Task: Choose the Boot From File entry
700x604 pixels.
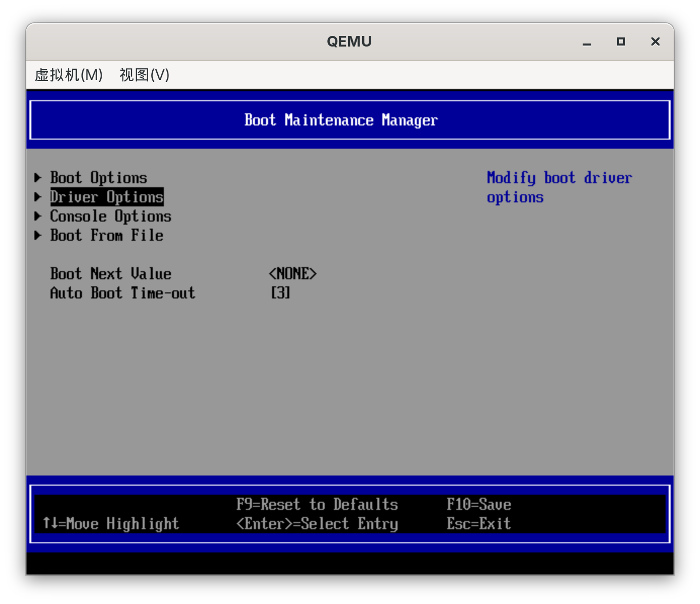Action: tap(107, 235)
